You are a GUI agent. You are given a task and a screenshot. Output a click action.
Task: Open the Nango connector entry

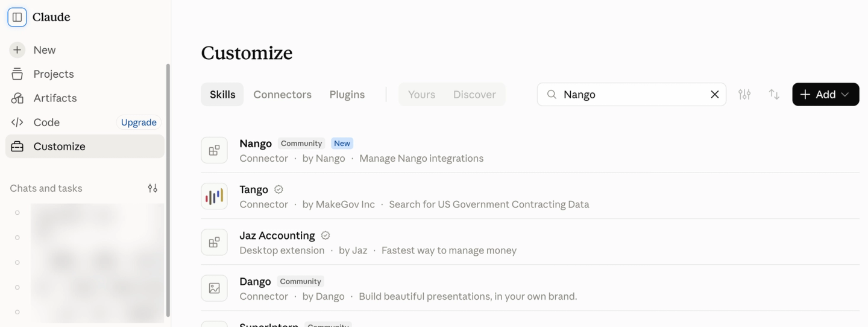pyautogui.click(x=530, y=150)
